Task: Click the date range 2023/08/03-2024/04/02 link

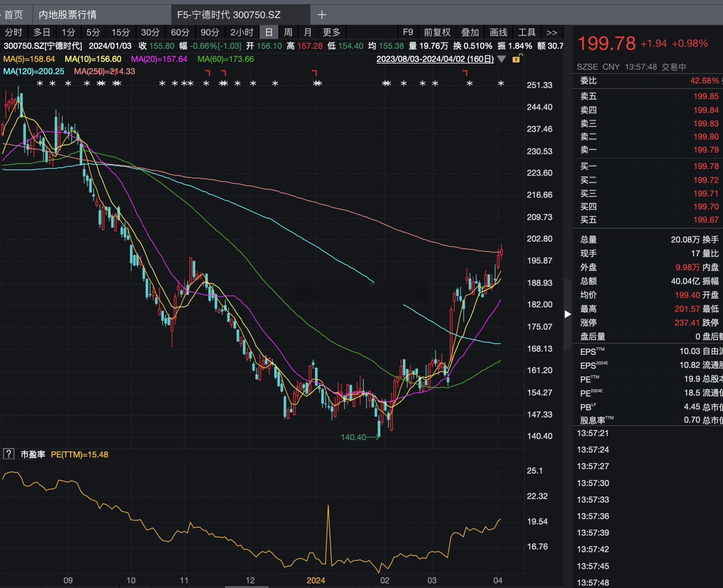Action: click(435, 59)
